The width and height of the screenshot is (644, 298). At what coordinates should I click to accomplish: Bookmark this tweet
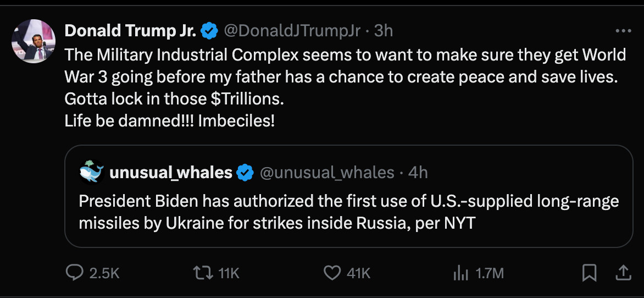[x=590, y=273]
